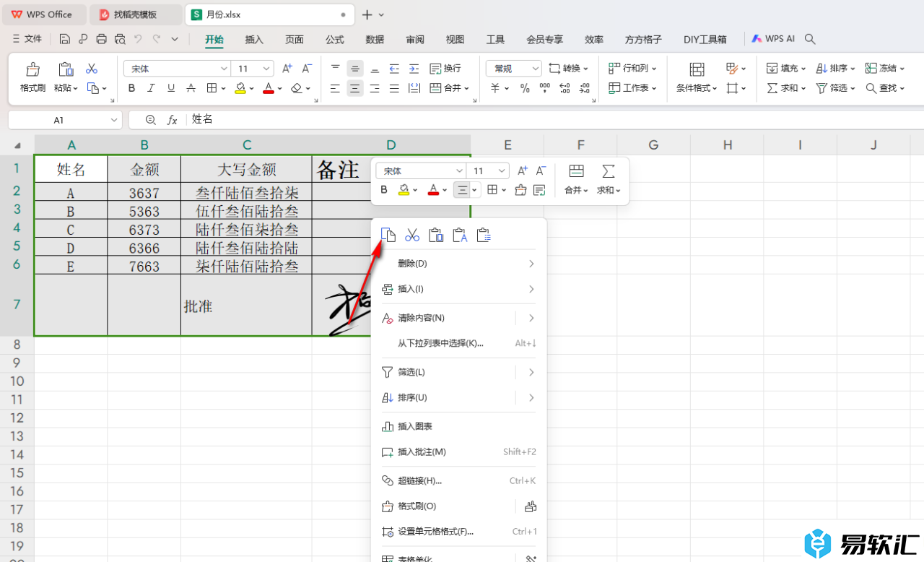Open the number format dropdown (常规)
The width and height of the screenshot is (924, 562).
pos(535,69)
